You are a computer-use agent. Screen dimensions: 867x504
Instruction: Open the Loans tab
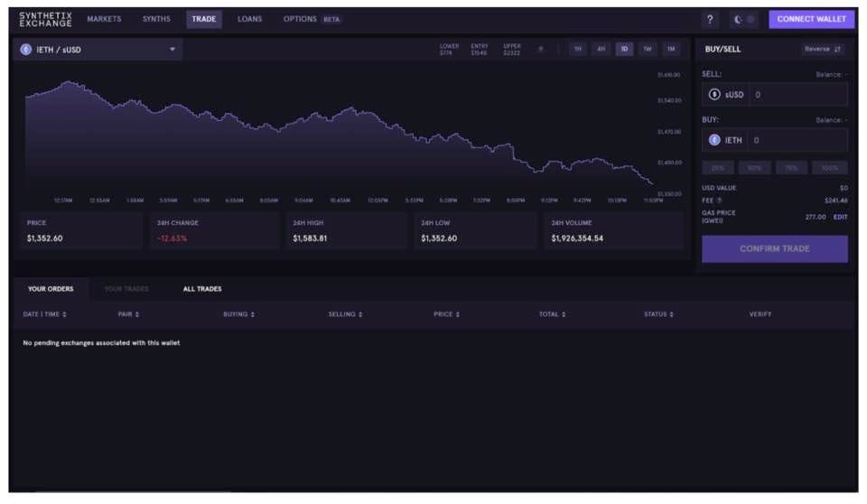tap(250, 19)
